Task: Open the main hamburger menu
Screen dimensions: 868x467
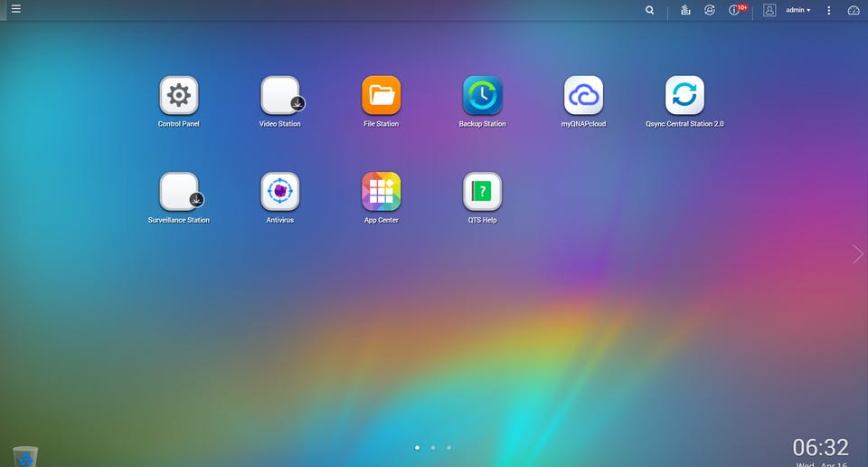Action: tap(16, 9)
